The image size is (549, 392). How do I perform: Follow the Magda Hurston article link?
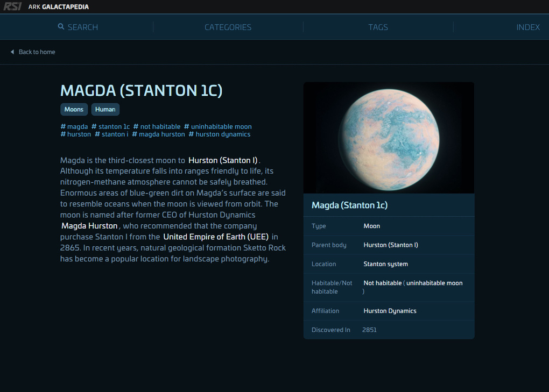pyautogui.click(x=89, y=226)
